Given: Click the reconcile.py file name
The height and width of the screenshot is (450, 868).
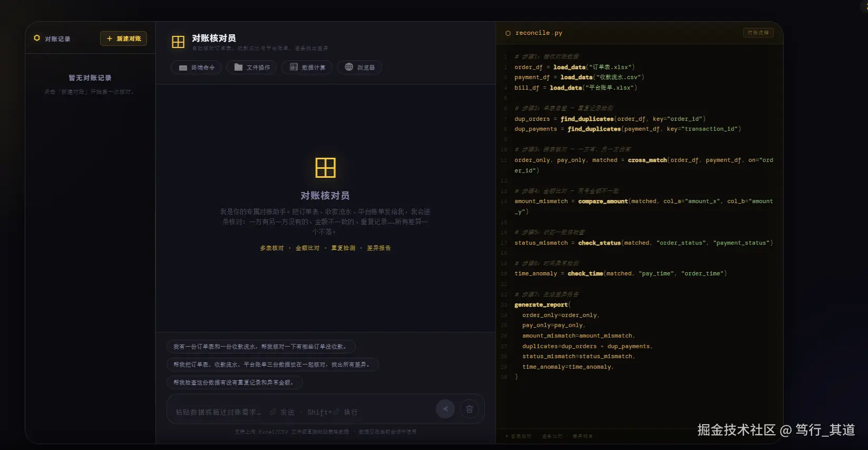Looking at the screenshot, I should (539, 33).
